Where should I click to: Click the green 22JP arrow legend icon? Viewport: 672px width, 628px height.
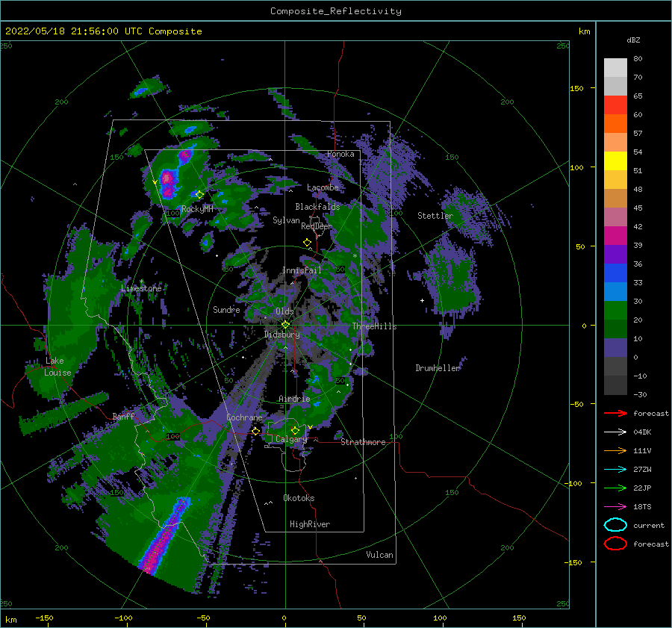[615, 488]
